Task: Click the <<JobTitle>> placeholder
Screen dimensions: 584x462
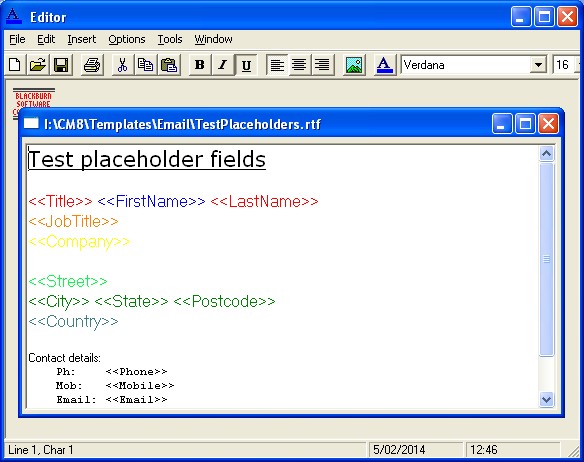Action: tap(73, 222)
